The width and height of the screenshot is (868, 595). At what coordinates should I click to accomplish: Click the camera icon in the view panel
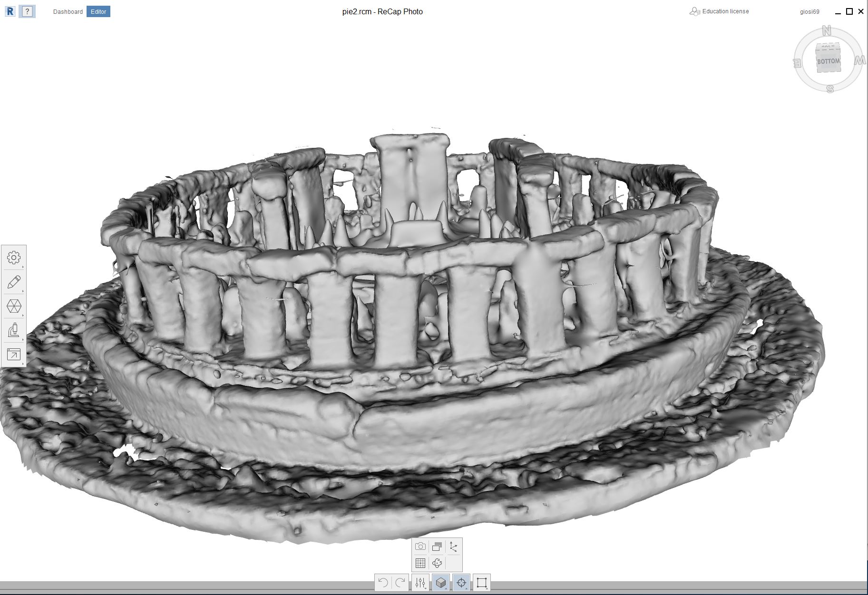tap(420, 547)
